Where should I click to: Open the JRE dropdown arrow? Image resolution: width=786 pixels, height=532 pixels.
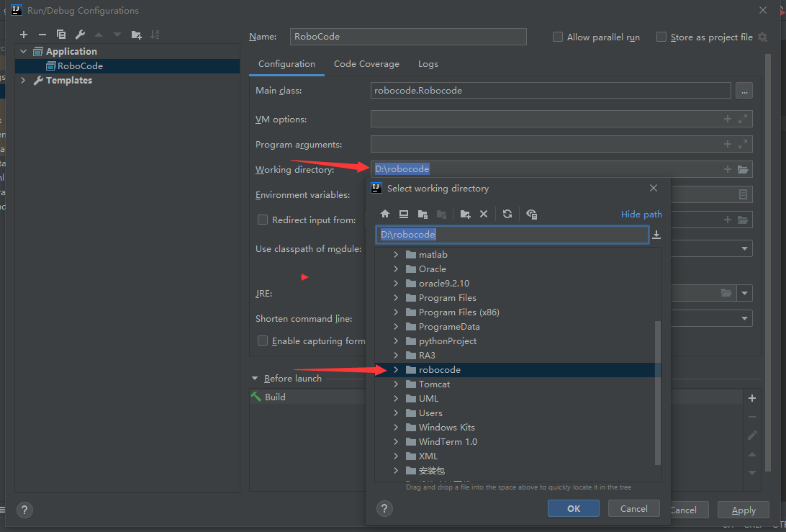pos(744,293)
